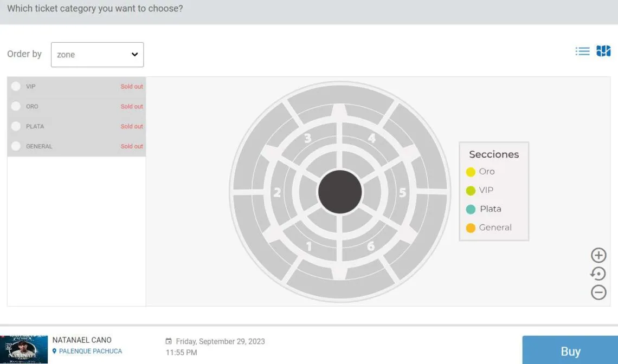Image resolution: width=618 pixels, height=364 pixels.
Task: Open the Order by zone dropdown
Action: click(97, 55)
